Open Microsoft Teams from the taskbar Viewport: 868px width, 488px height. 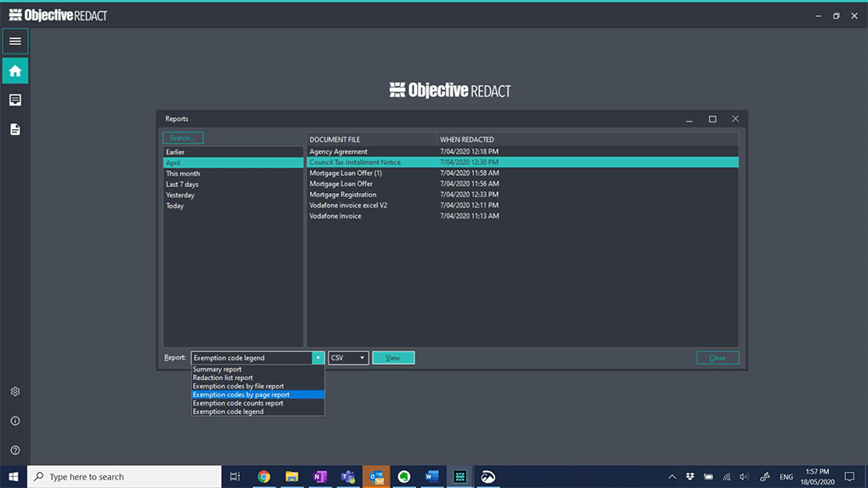tap(348, 476)
